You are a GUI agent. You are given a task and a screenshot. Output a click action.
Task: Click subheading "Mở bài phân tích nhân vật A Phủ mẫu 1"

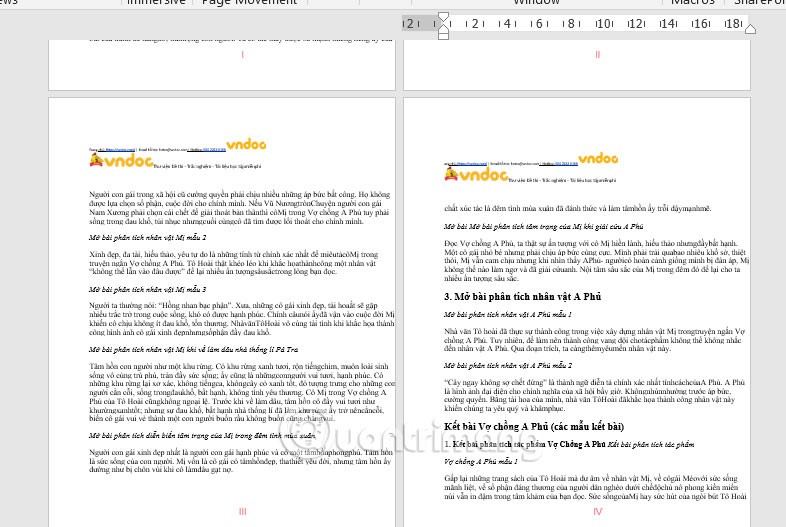(x=508, y=315)
